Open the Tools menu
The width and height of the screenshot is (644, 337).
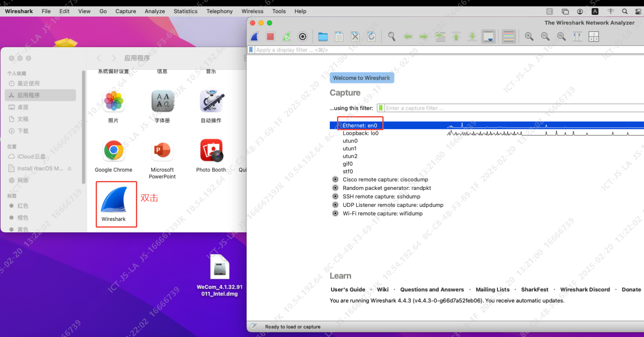pyautogui.click(x=279, y=11)
